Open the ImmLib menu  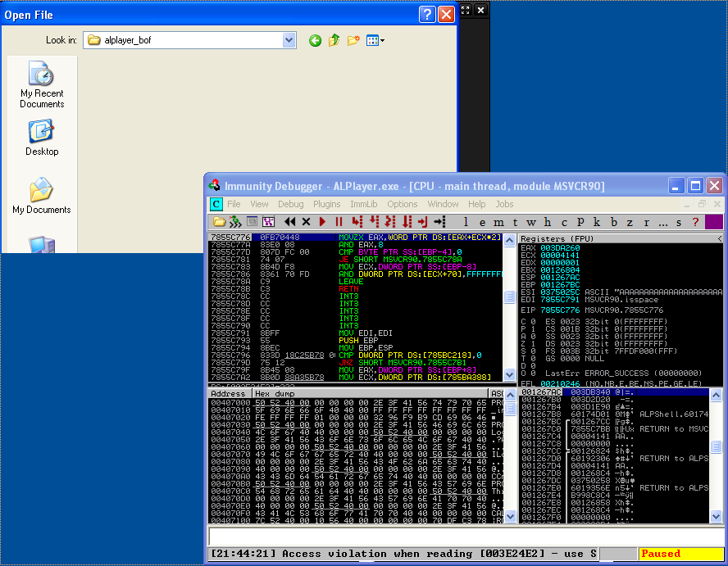tap(363, 204)
